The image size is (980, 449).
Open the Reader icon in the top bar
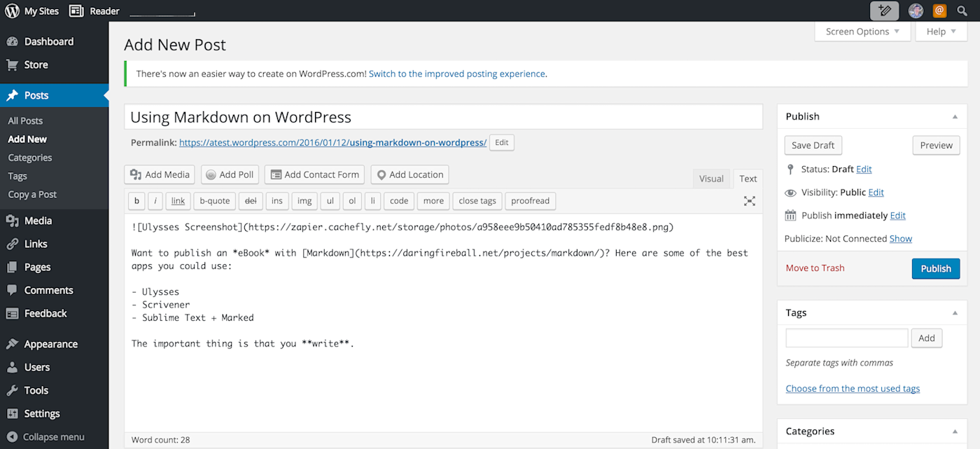pyautogui.click(x=76, y=11)
